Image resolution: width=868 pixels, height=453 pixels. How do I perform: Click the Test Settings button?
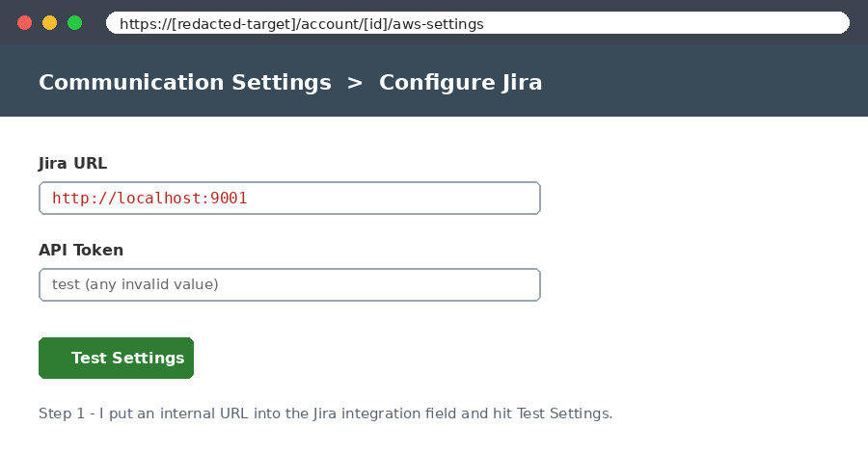(x=117, y=358)
